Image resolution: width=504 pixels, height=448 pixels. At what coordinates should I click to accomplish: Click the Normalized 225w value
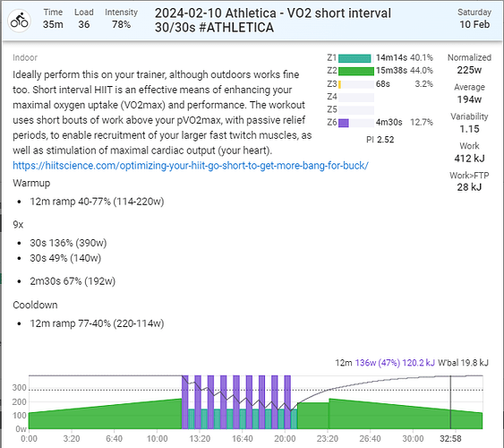[x=469, y=70]
